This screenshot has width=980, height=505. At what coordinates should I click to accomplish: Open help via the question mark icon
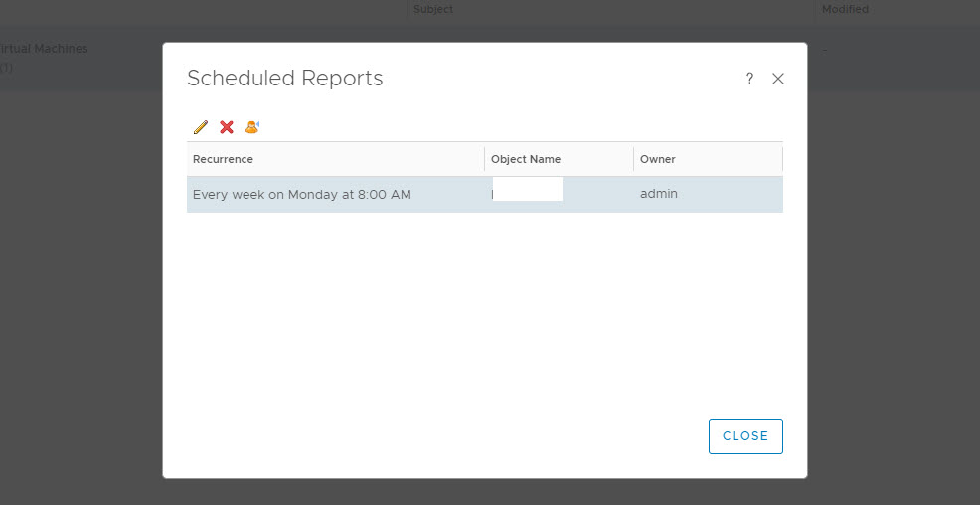(749, 79)
